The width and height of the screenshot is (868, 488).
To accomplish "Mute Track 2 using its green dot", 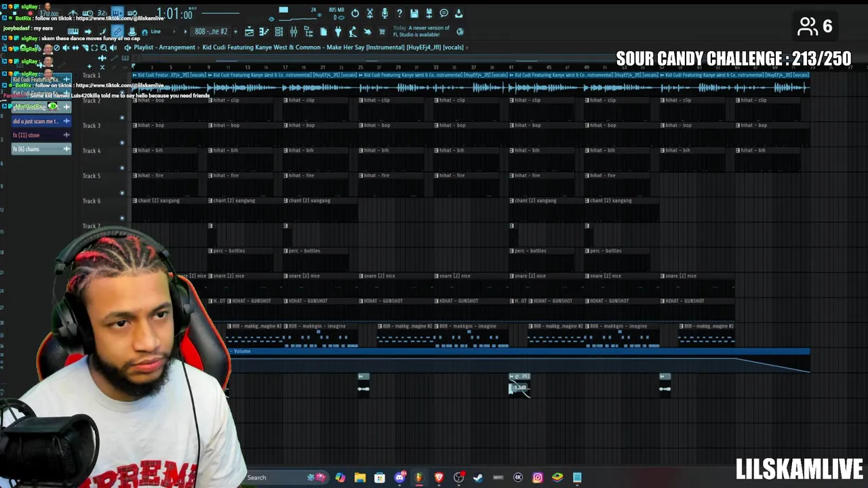I will coord(122,117).
